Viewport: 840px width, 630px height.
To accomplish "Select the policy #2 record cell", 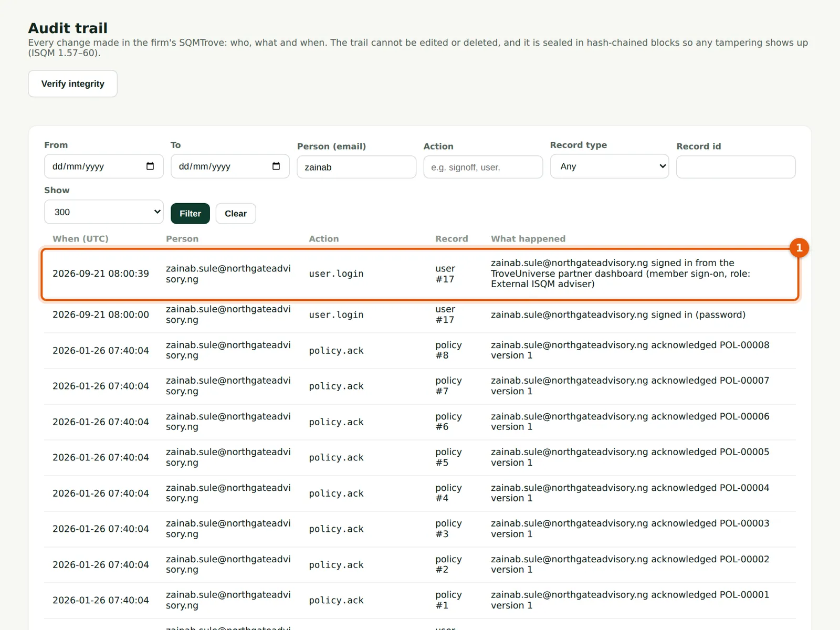I will pos(448,564).
